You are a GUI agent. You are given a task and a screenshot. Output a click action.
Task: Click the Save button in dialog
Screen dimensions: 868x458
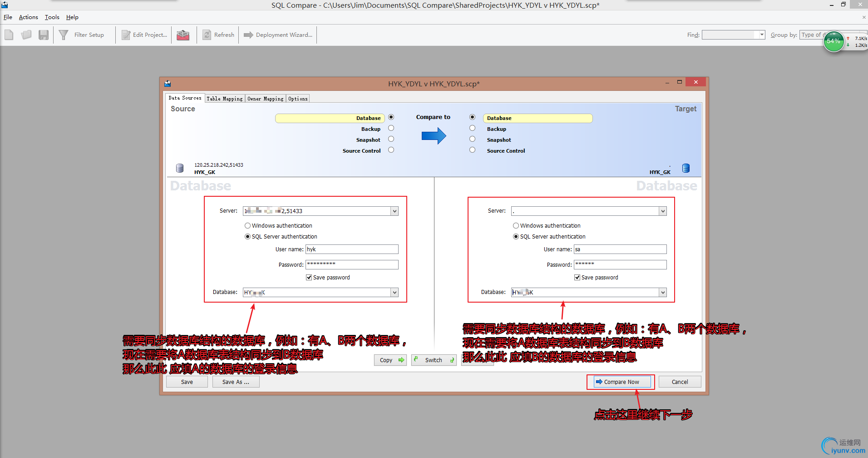tap(187, 382)
